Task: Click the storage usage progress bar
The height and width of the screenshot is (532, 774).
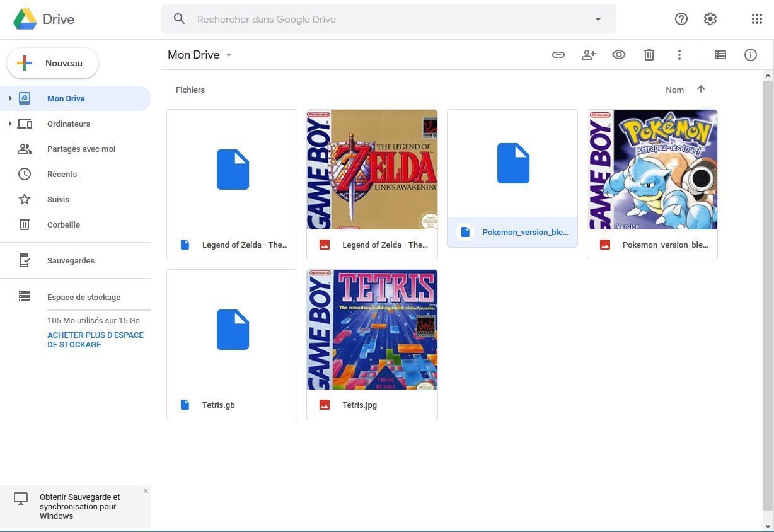Action: tap(99, 310)
